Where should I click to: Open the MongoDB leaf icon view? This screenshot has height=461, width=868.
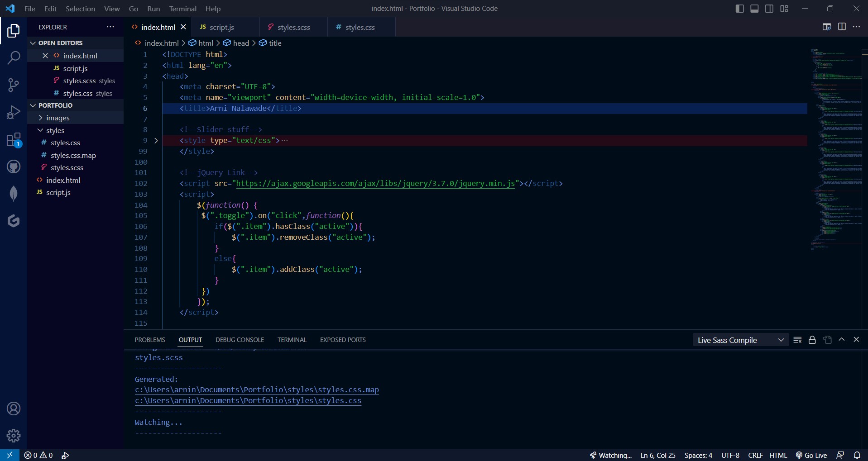[14, 194]
